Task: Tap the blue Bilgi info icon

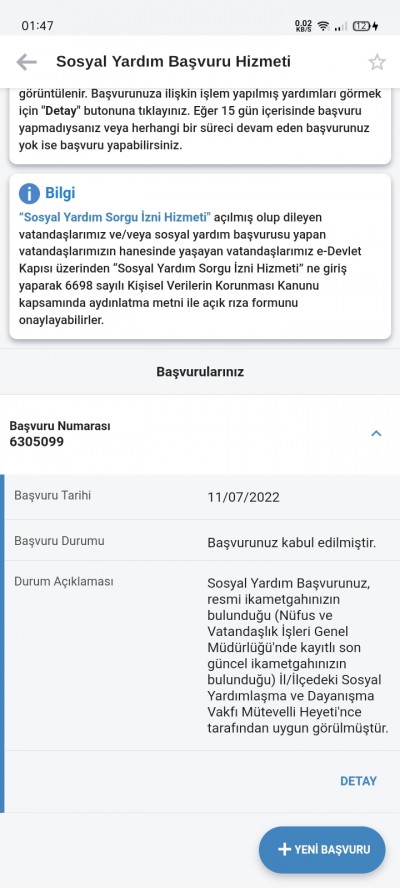Action: [29, 193]
